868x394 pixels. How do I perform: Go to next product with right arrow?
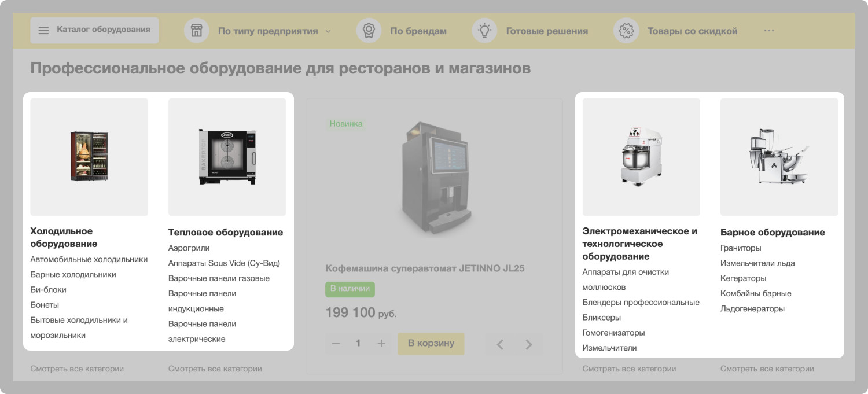(x=529, y=345)
